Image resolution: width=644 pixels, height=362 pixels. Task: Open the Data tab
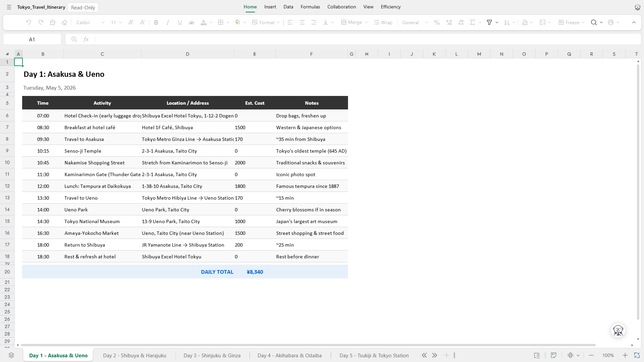pyautogui.click(x=288, y=7)
